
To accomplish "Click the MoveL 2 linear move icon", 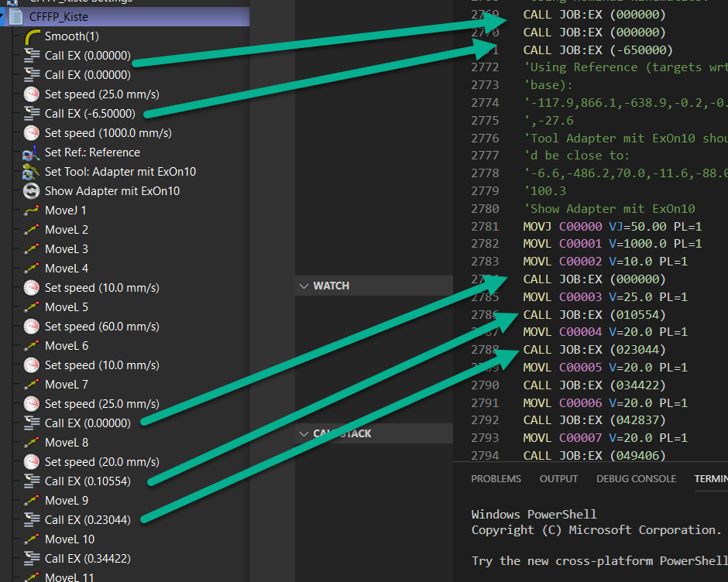I will click(x=32, y=230).
